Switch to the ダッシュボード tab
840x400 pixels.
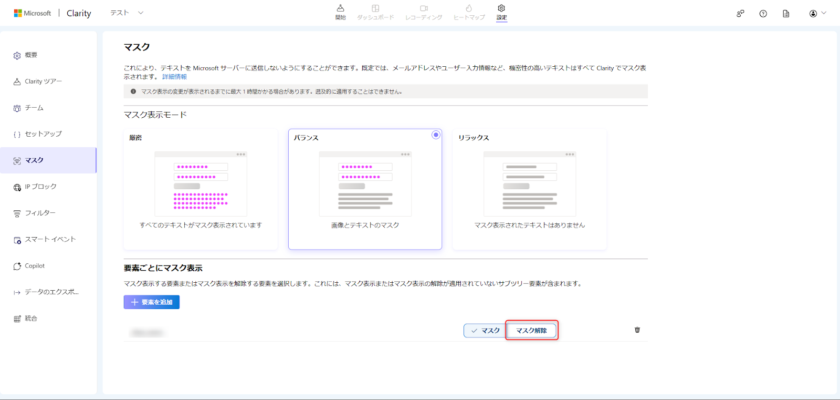pyautogui.click(x=375, y=12)
